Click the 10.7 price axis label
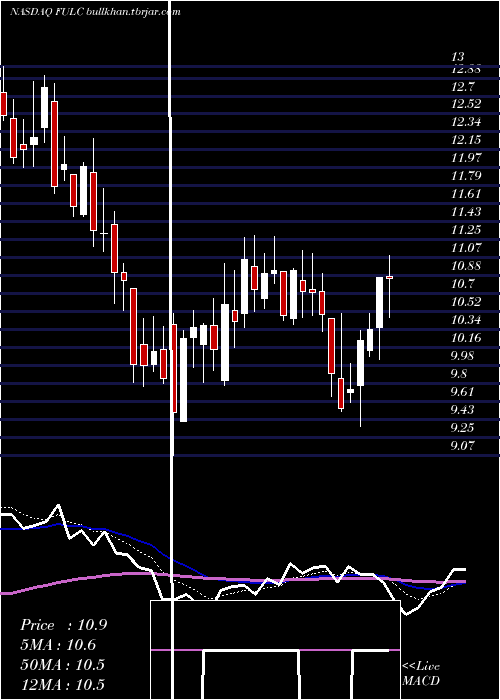The height and width of the screenshot is (700, 500). tap(462, 283)
